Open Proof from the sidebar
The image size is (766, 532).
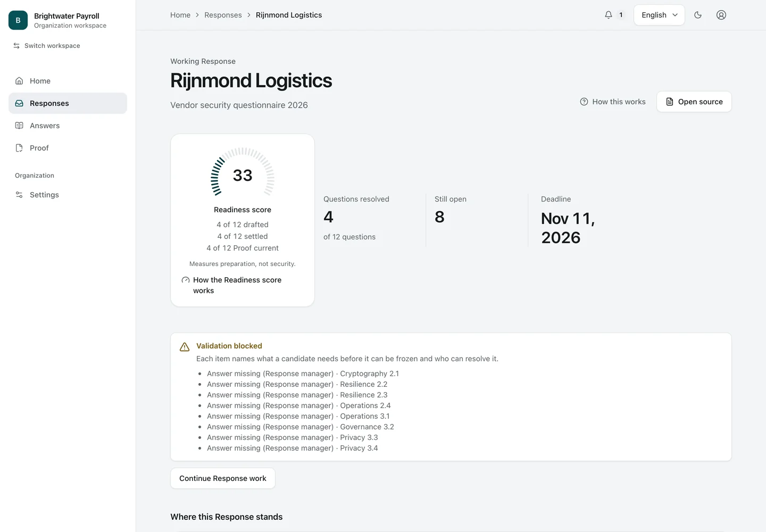click(x=68, y=148)
